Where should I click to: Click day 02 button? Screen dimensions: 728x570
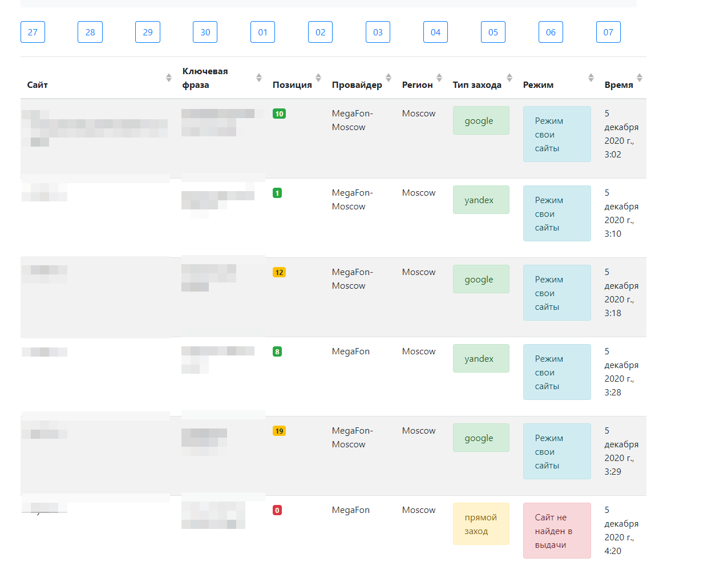pos(320,32)
